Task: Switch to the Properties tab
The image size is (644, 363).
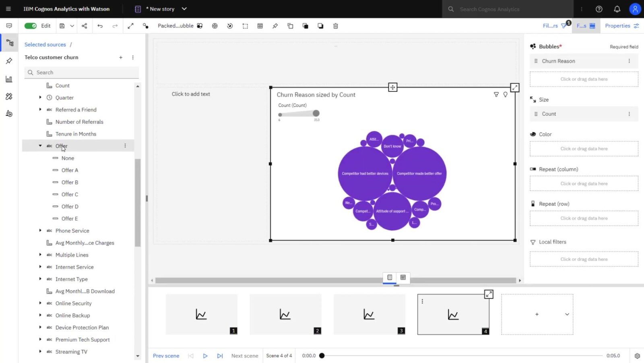Action: point(617,25)
